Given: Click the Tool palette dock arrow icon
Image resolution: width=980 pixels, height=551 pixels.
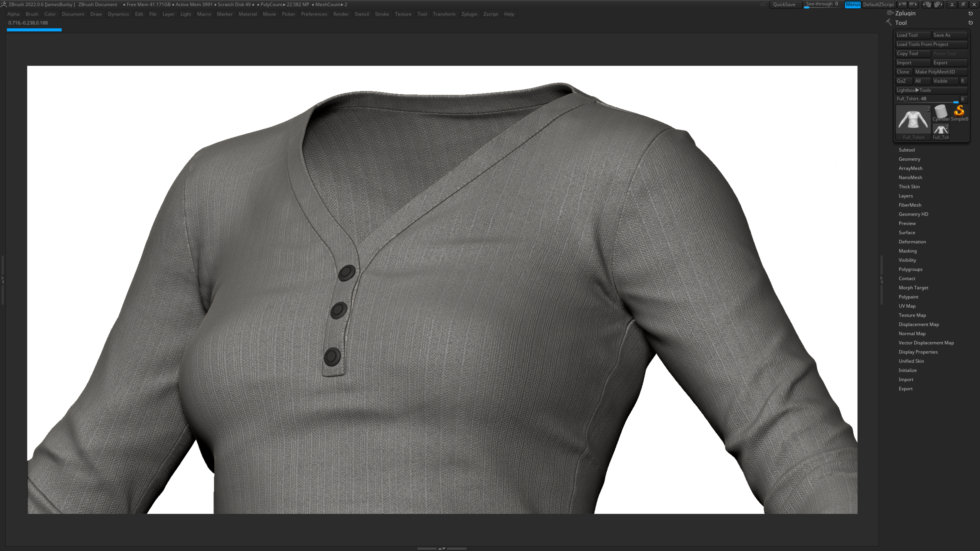Looking at the screenshot, I should click(x=971, y=23).
